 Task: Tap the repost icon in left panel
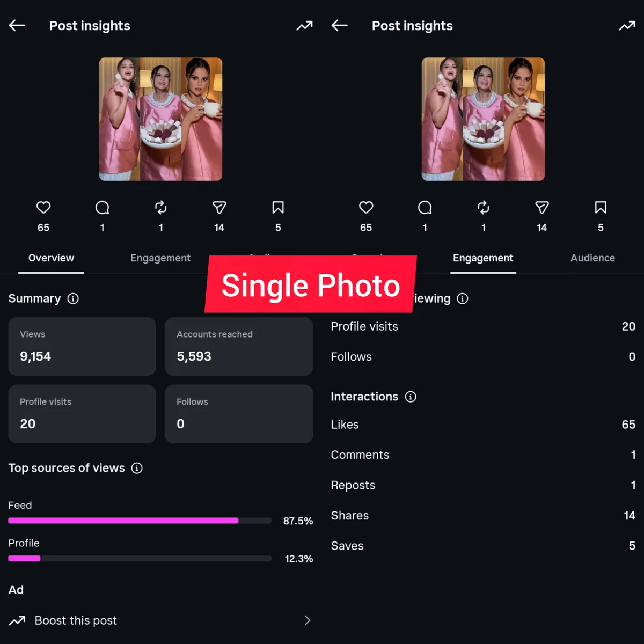pos(161,208)
